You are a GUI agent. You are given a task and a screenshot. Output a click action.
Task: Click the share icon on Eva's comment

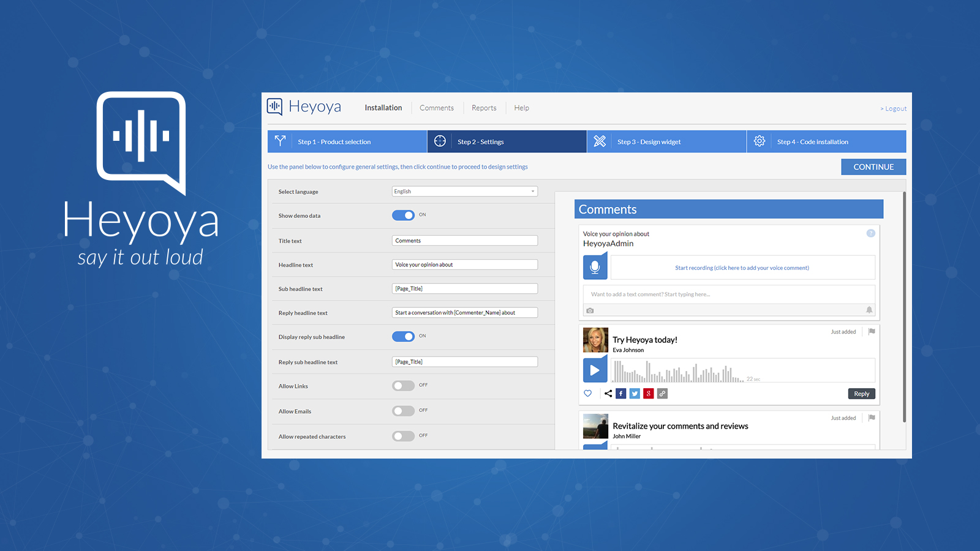[x=608, y=394]
